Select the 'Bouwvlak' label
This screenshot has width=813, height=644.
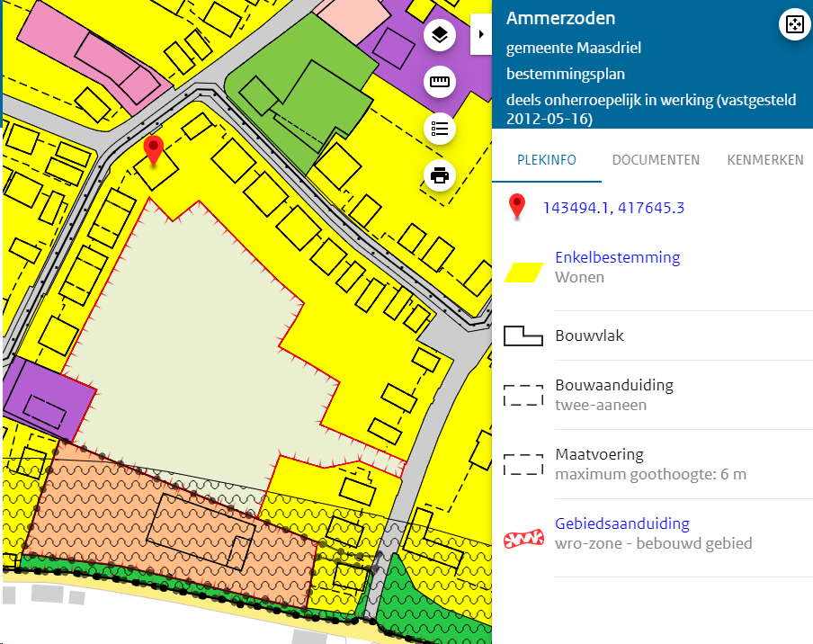tap(589, 336)
